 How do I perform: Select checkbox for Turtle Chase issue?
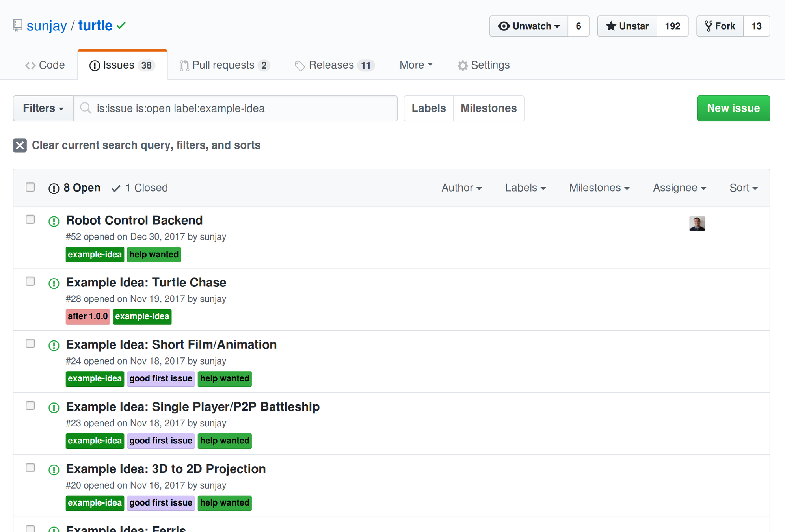pos(30,281)
